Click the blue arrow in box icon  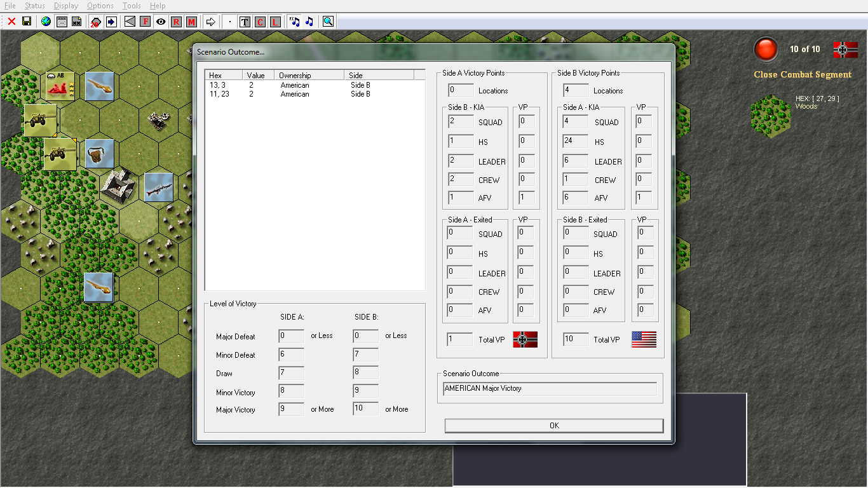pos(111,22)
